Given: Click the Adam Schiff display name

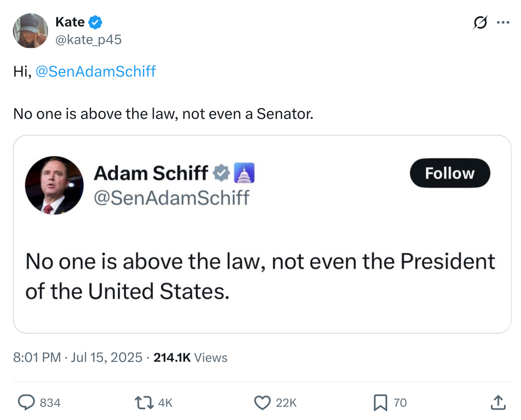Looking at the screenshot, I should pyautogui.click(x=151, y=173).
